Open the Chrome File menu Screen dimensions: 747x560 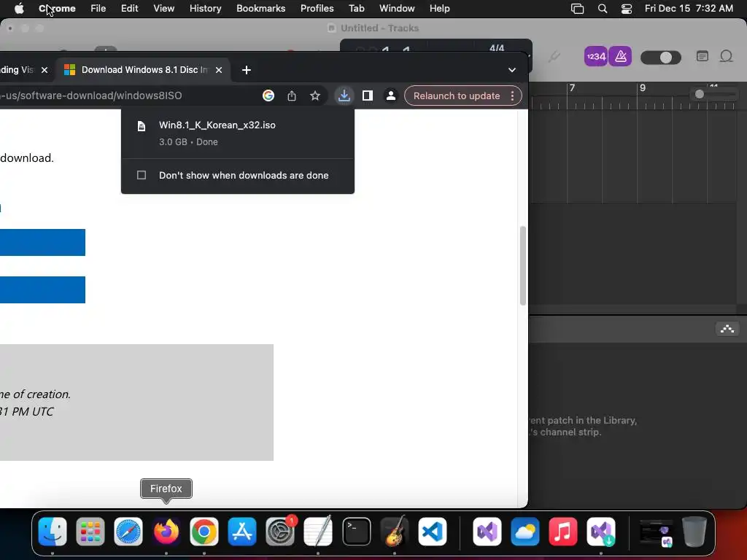[98, 9]
